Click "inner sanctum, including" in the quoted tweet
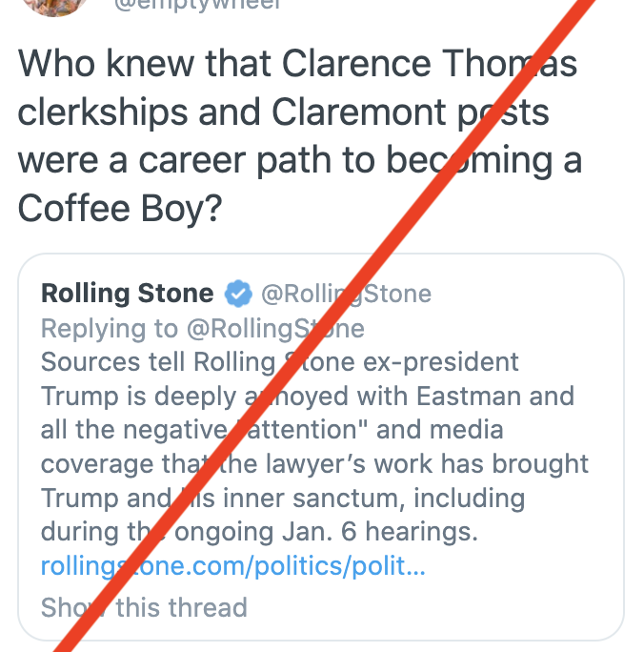Viewport: 644px width, 652px height. tap(381, 499)
